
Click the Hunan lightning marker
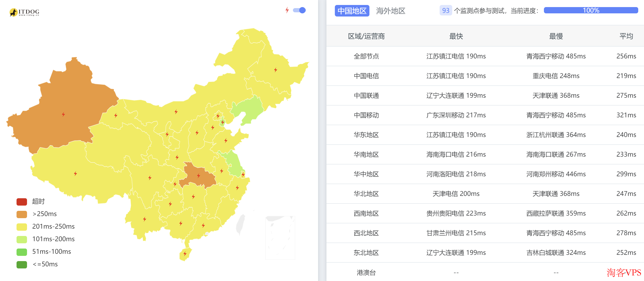[x=193, y=196]
